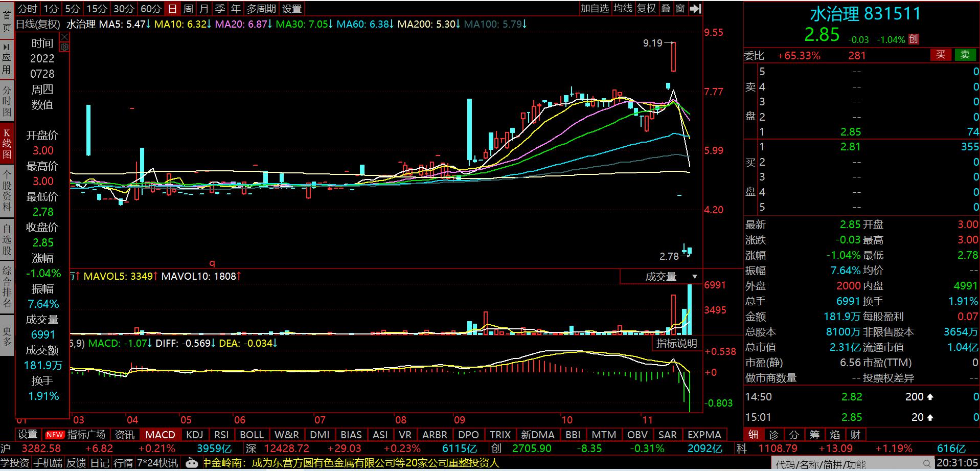The height and width of the screenshot is (471, 980).
Task: Open the gear settings on the info panel
Action: coord(64,47)
